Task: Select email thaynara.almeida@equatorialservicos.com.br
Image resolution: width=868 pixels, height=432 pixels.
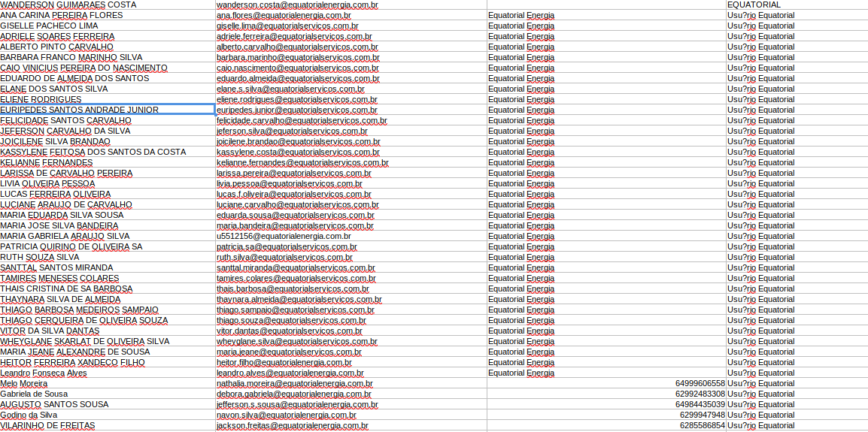Action: click(x=299, y=299)
